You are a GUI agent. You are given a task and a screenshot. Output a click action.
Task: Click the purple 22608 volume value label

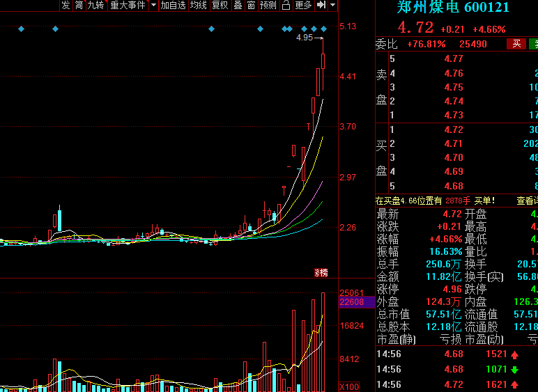(x=352, y=302)
